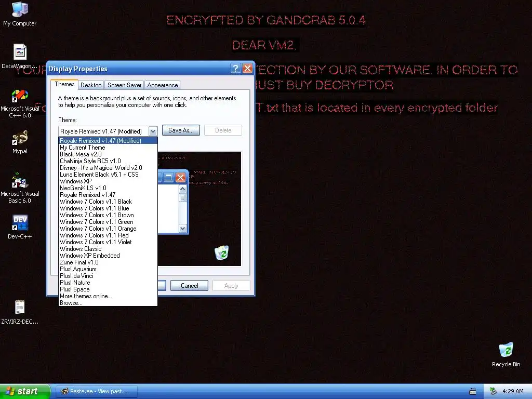This screenshot has width=532, height=399.
Task: Click the Cancel button
Action: point(189,286)
